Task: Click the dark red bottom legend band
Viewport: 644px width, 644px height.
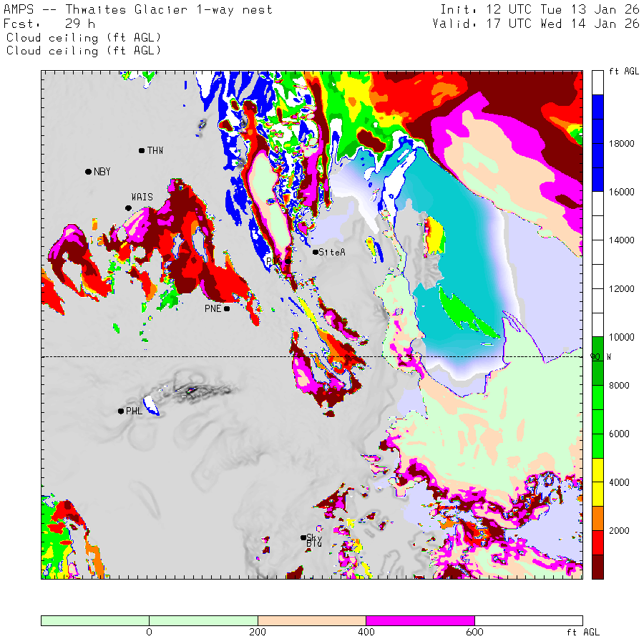Action: tap(597, 566)
